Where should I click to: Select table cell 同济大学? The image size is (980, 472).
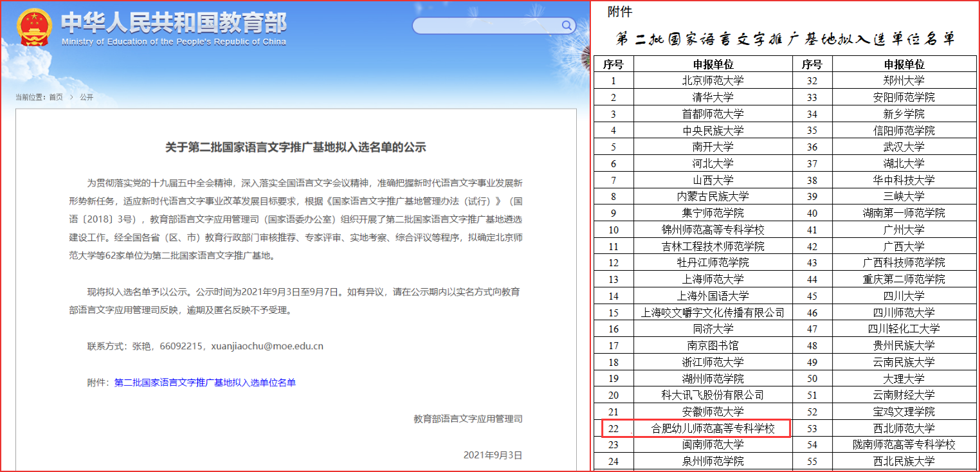713,329
